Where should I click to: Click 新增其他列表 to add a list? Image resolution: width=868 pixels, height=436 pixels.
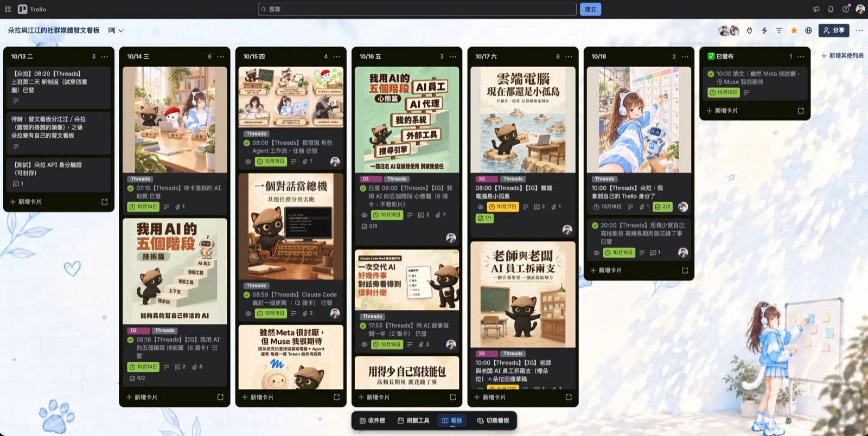click(843, 56)
